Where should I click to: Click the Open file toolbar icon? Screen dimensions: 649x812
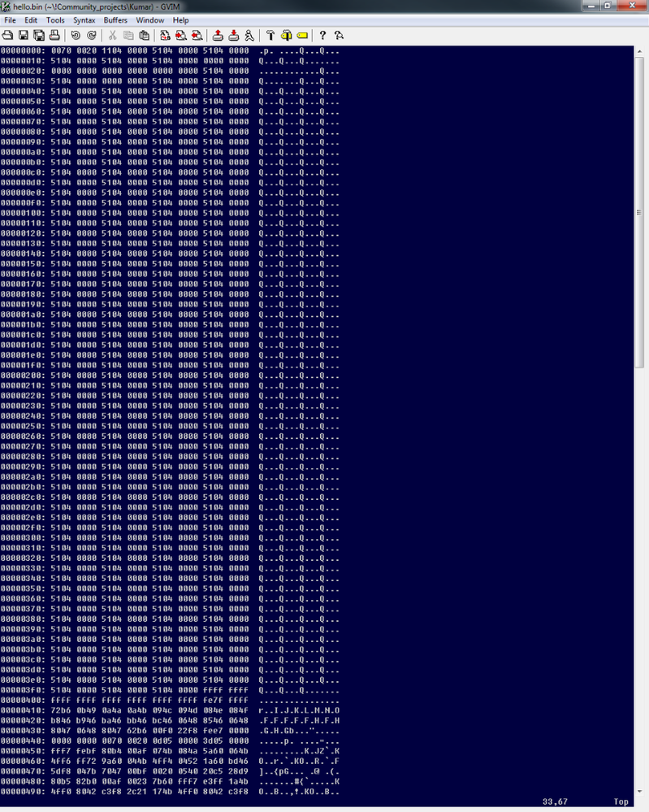8,35
